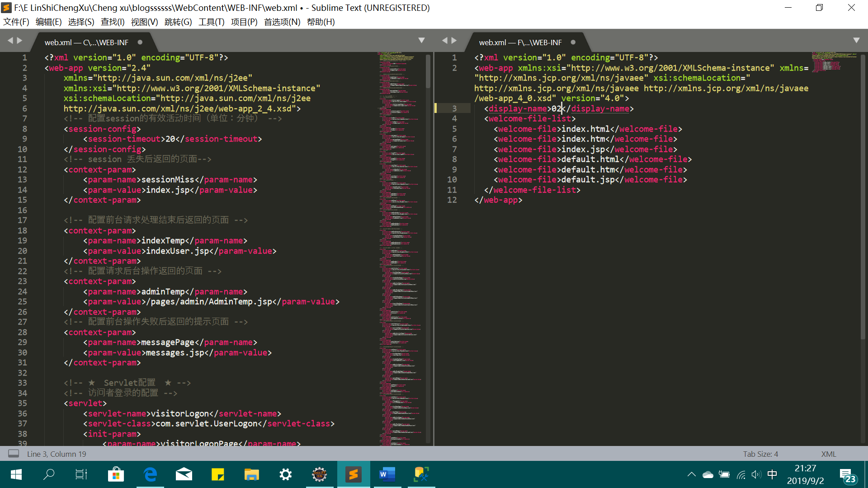Change the XML syntax selector
The height and width of the screenshot is (488, 868).
828,454
